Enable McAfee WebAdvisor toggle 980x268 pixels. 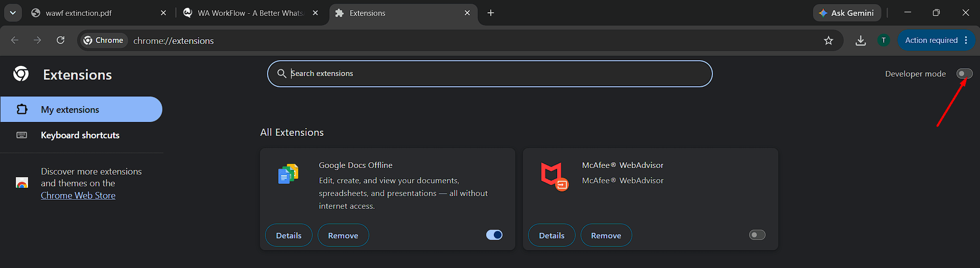tap(757, 235)
